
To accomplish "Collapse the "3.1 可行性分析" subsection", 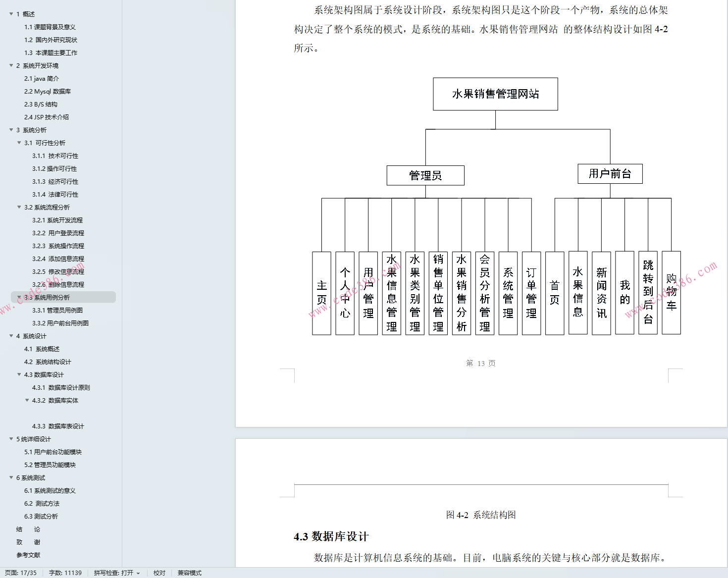I will (19, 143).
